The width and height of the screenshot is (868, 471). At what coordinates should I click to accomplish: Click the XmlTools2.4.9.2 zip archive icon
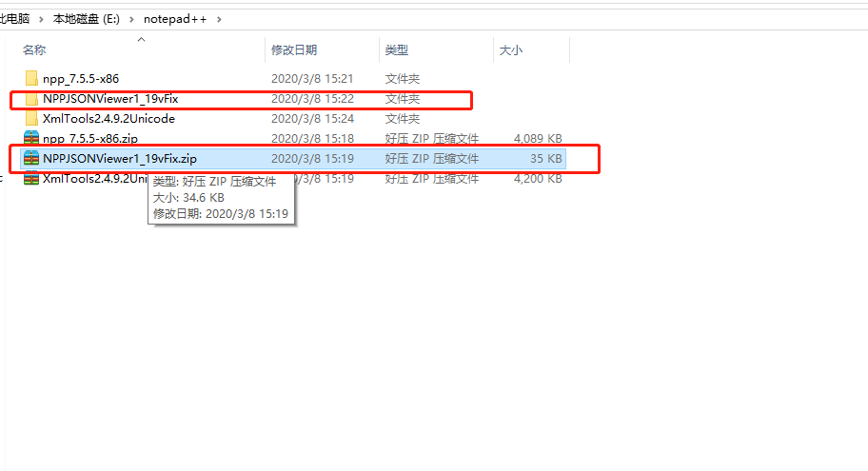pos(31,178)
